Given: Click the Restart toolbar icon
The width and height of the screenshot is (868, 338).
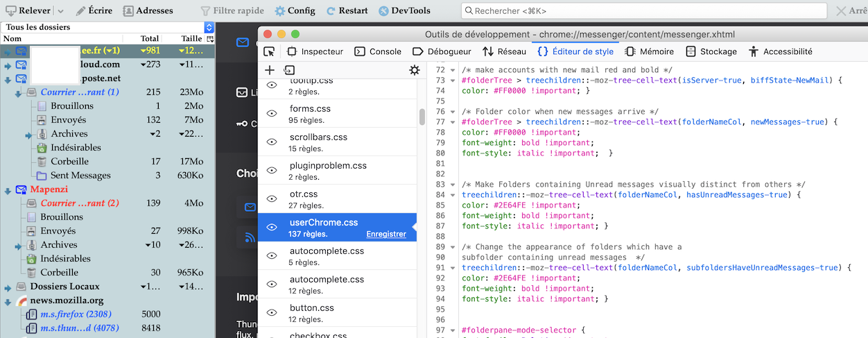Looking at the screenshot, I should pyautogui.click(x=332, y=11).
